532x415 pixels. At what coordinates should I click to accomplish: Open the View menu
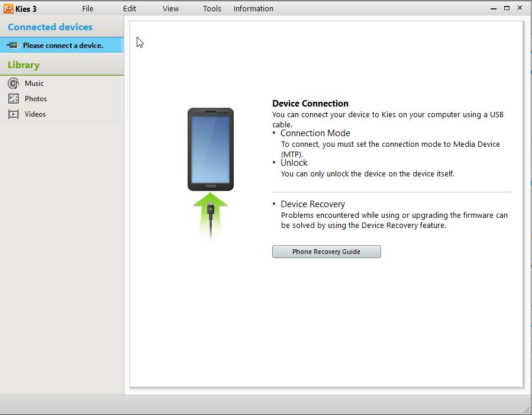(x=170, y=8)
